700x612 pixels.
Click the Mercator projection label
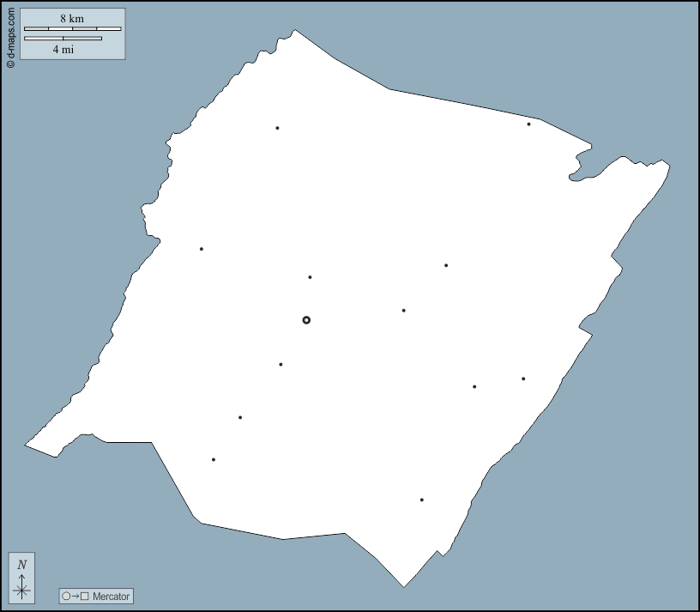111,596
